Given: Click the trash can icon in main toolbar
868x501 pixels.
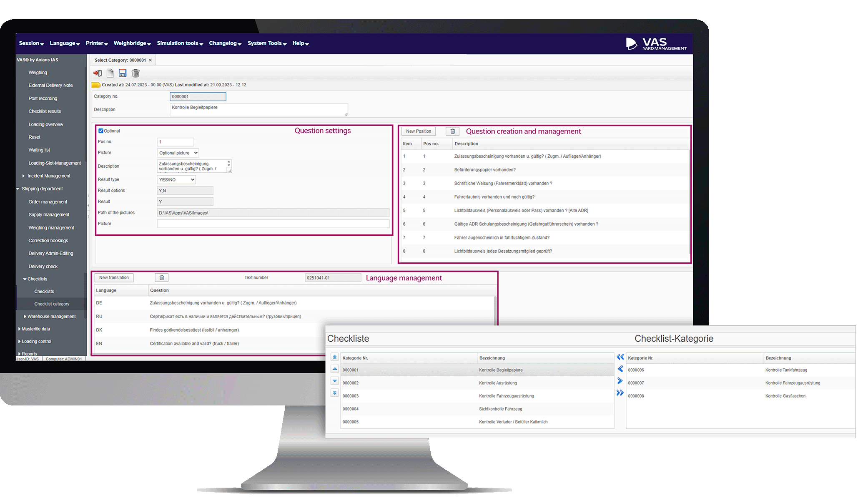Looking at the screenshot, I should pyautogui.click(x=135, y=73).
